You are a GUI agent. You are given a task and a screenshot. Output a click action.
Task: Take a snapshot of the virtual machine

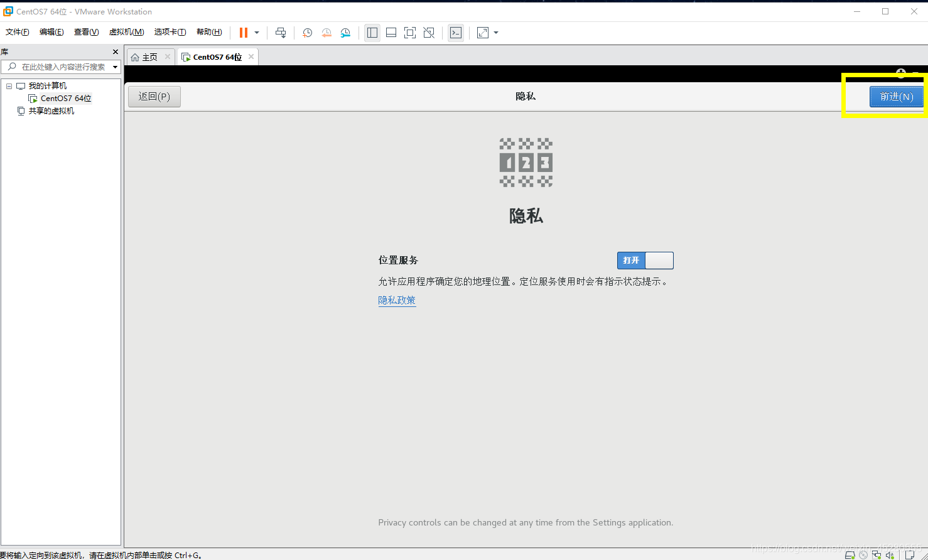coord(307,33)
